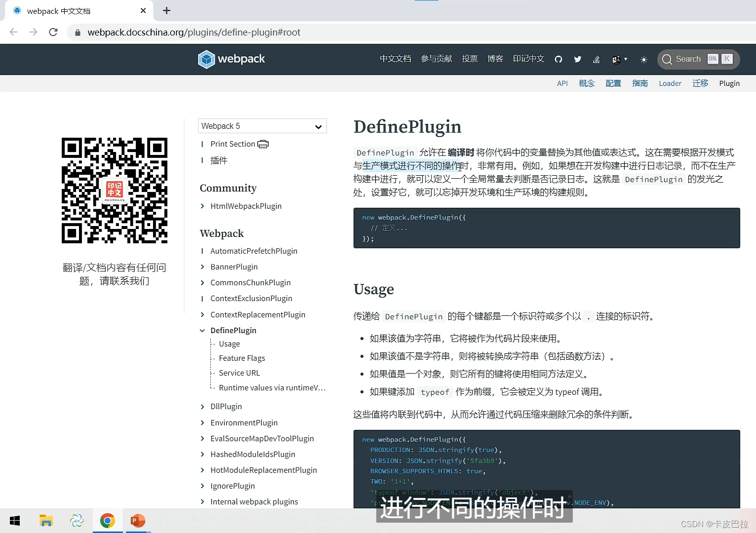Open Windows Start menu
The width and height of the screenshot is (756, 533).
pos(15,521)
